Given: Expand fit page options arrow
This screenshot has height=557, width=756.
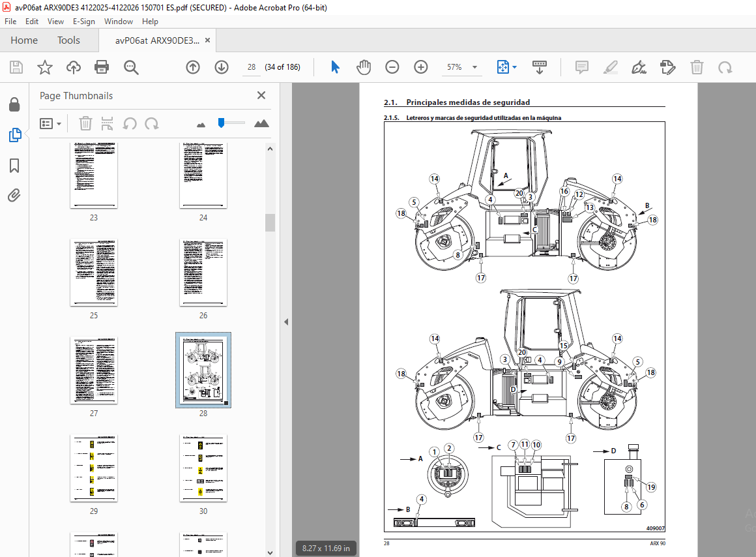Looking at the screenshot, I should [514, 67].
